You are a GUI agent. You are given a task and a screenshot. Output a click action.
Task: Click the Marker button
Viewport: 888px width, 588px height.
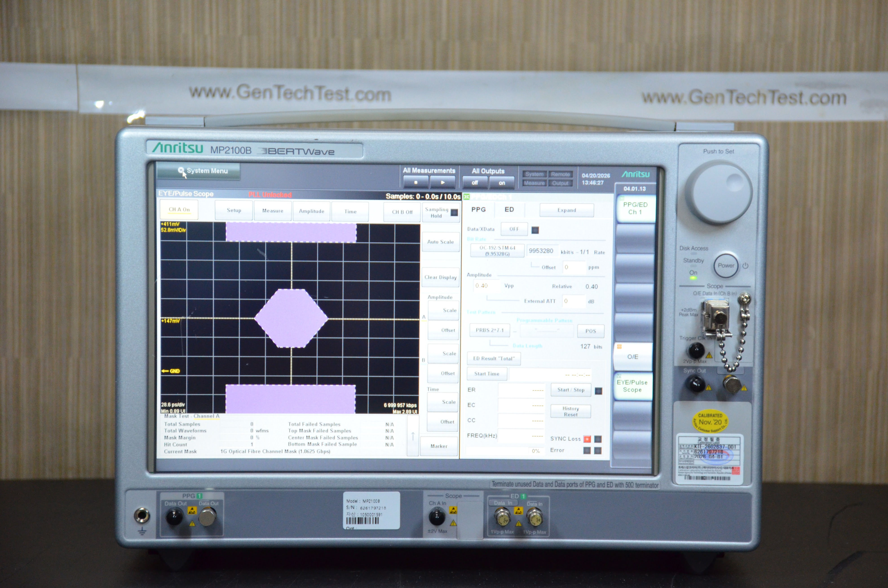click(439, 446)
